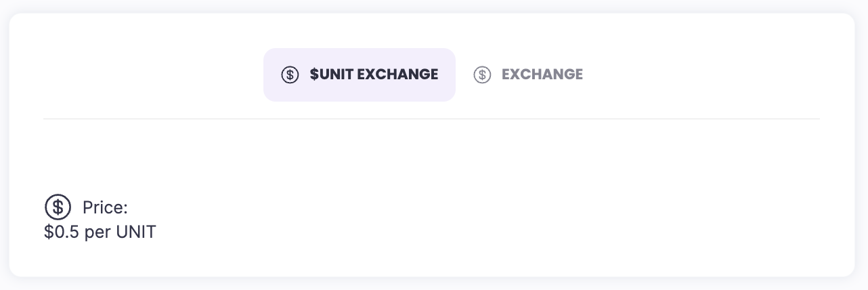Click the $UNIT word in the active tab

click(x=331, y=75)
